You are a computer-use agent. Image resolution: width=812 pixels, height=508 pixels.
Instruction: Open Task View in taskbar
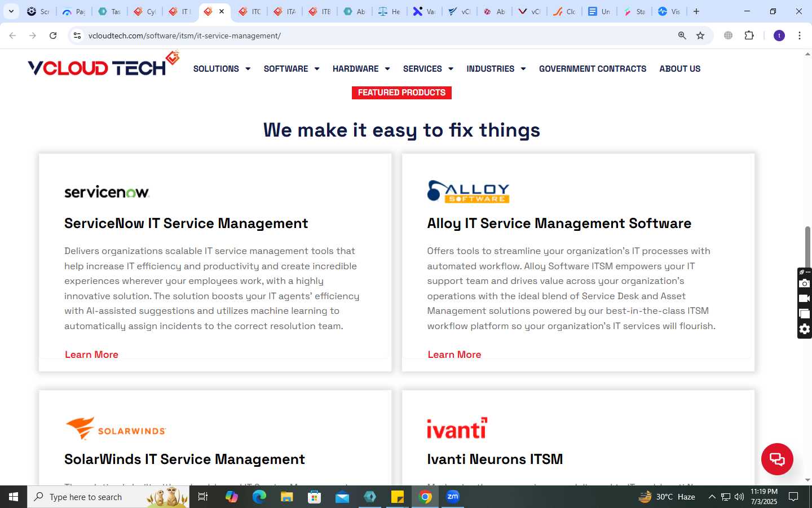tap(203, 497)
